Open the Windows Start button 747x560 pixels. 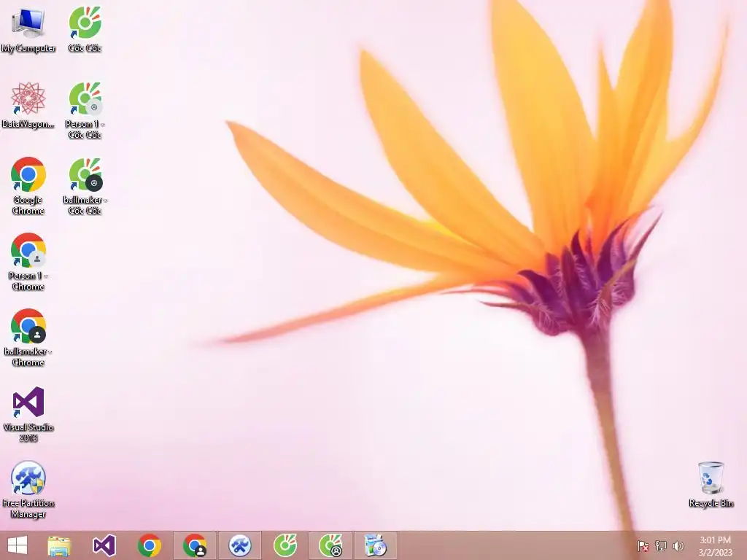[18, 545]
